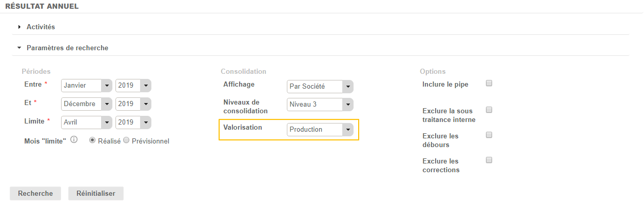Select the Réalisé radio button
This screenshot has height=205, width=644.
coord(92,140)
